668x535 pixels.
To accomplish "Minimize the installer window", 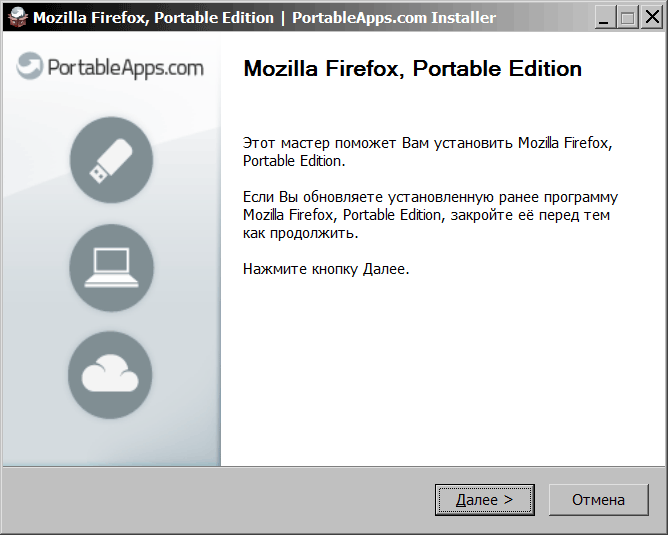I will (606, 17).
